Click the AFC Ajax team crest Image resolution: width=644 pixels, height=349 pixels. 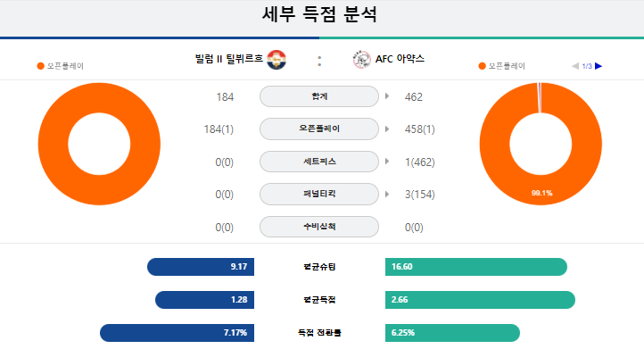click(x=361, y=60)
